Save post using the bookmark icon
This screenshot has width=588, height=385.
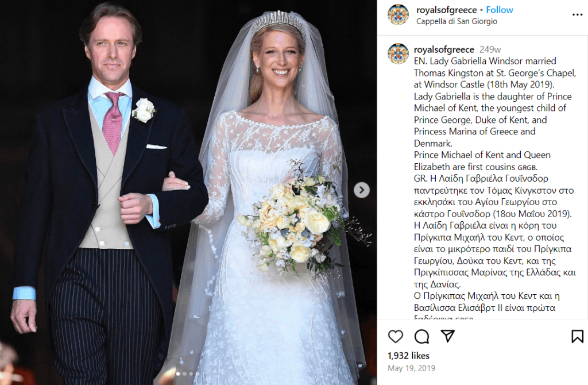tap(577, 336)
